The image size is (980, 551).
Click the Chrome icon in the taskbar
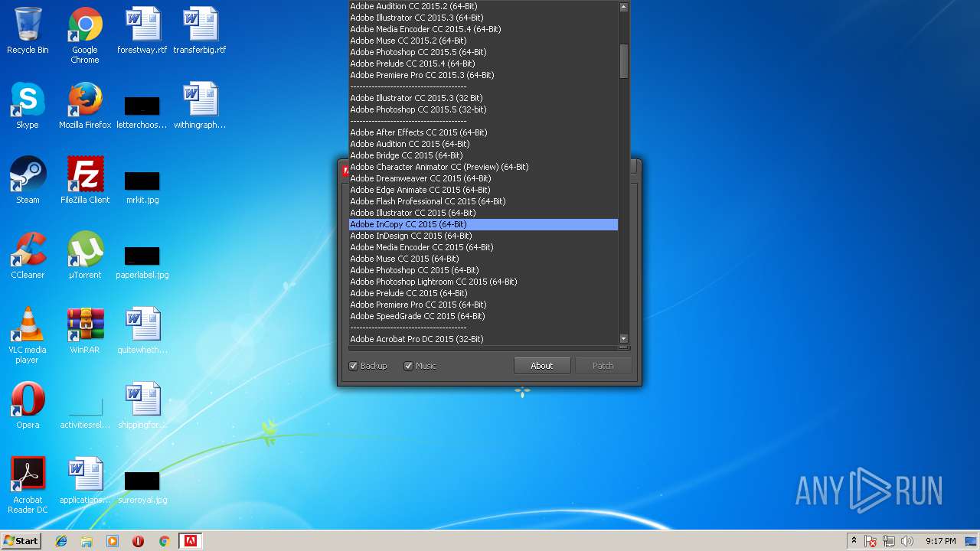tap(164, 541)
